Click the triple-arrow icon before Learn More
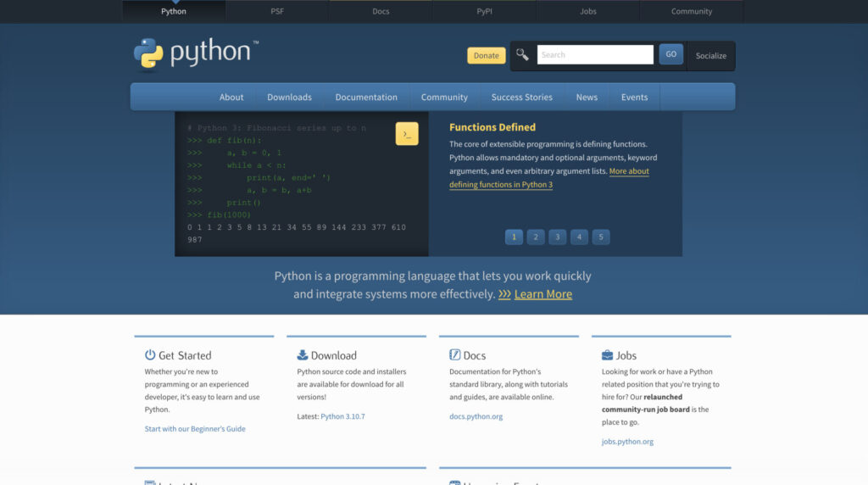Viewport: 868px width, 485px height. [504, 294]
